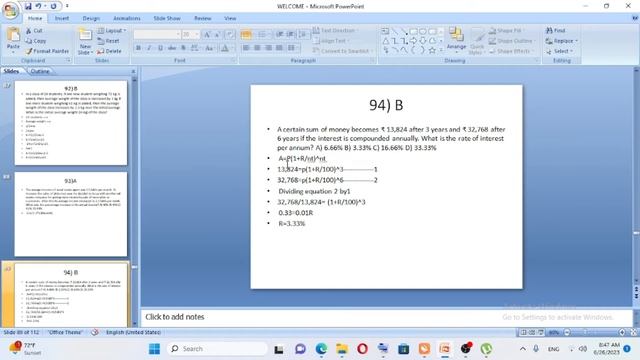Toggle italic formatting
The height and width of the screenshot is (360, 640).
coord(149,48)
